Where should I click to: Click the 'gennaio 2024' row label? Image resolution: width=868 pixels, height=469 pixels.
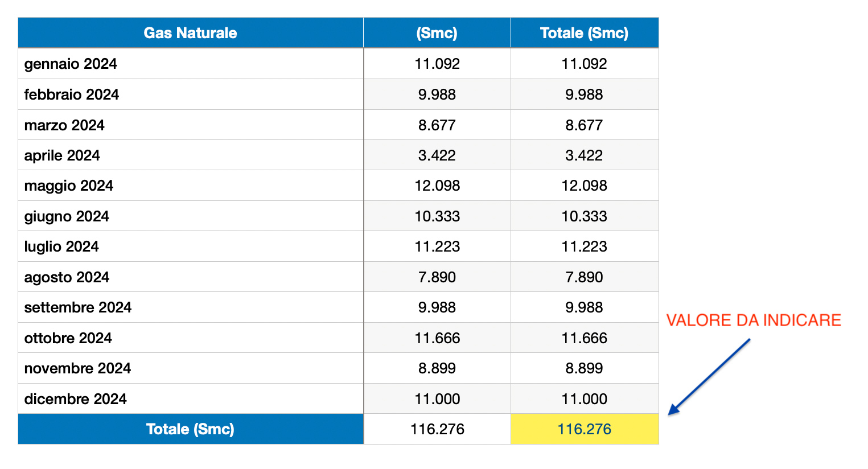click(71, 64)
